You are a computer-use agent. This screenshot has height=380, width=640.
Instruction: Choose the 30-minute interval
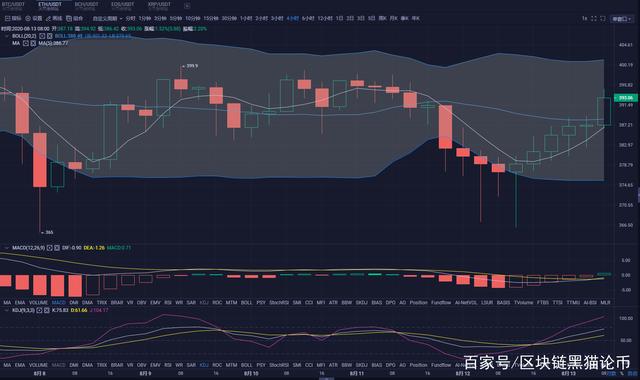click(229, 18)
